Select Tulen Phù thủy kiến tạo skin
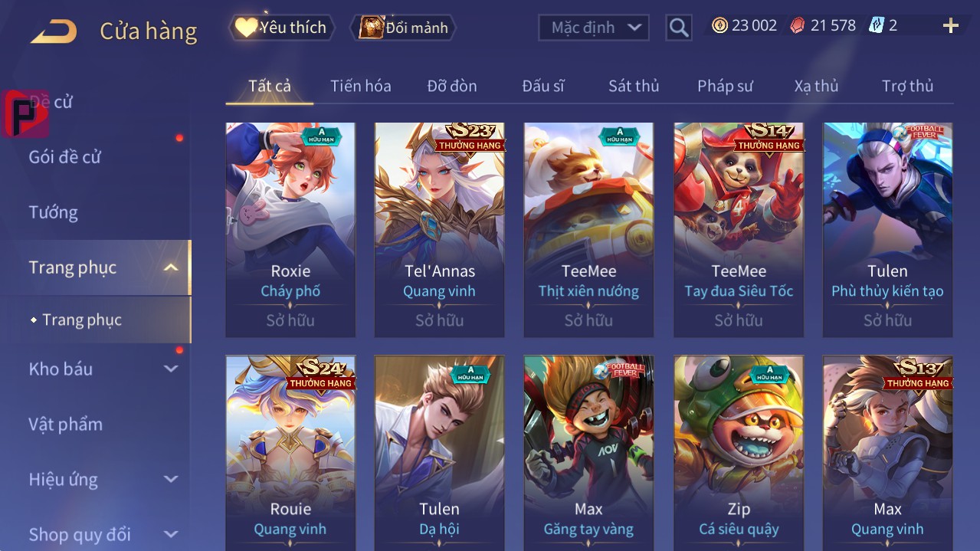Screen dimensions: 980x551 [887, 230]
